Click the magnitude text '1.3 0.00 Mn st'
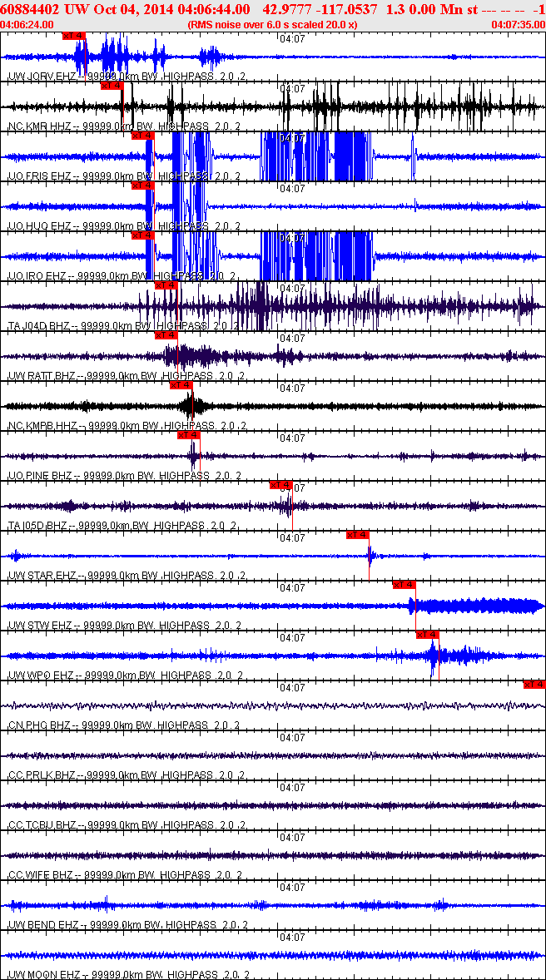 tap(434, 9)
